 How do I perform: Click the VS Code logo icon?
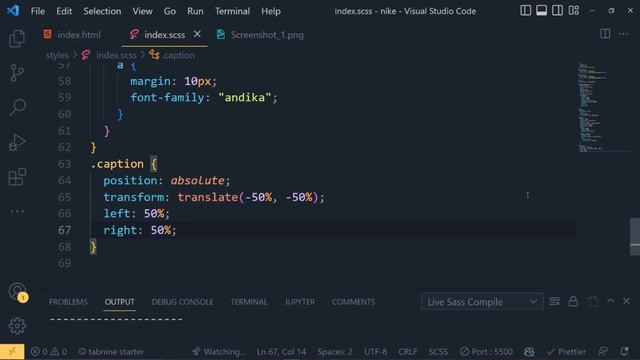click(x=13, y=11)
